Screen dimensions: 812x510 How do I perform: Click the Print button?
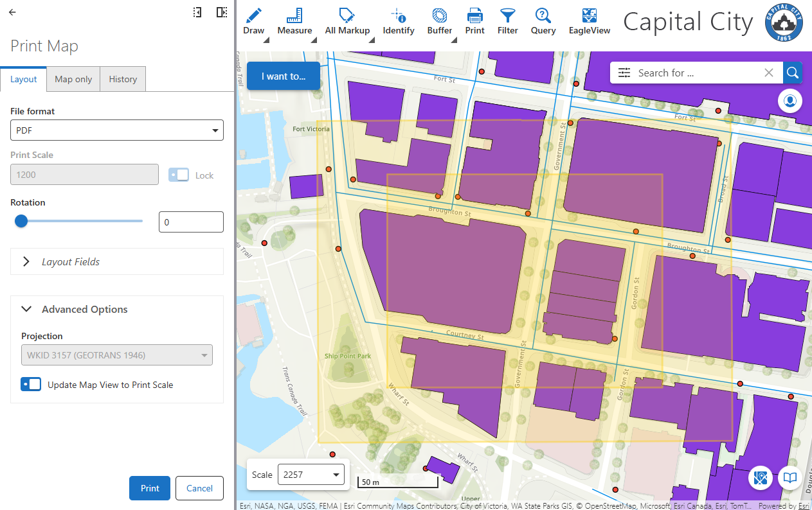click(x=149, y=488)
